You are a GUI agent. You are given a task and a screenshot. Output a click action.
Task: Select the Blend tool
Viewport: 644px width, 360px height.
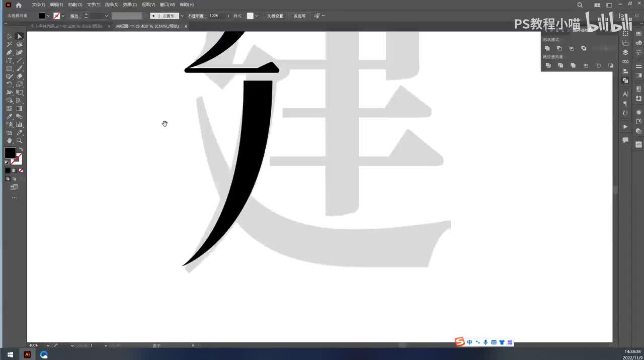coord(20,117)
